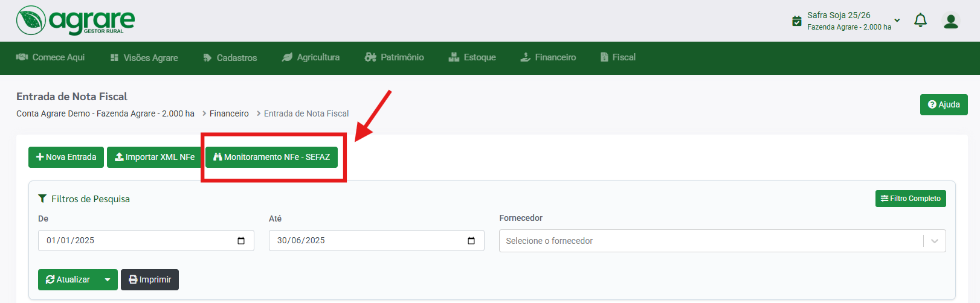Open the Estoque menu
The width and height of the screenshot is (980, 303).
(x=472, y=57)
